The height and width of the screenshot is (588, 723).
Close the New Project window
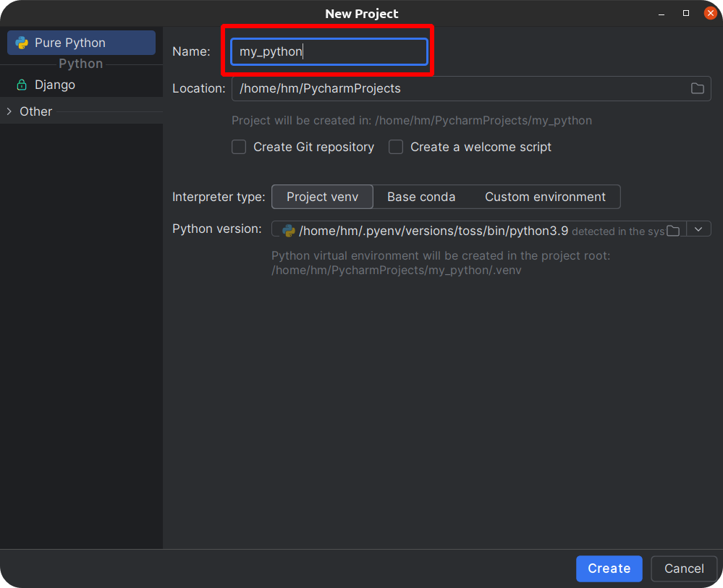pyautogui.click(x=711, y=13)
